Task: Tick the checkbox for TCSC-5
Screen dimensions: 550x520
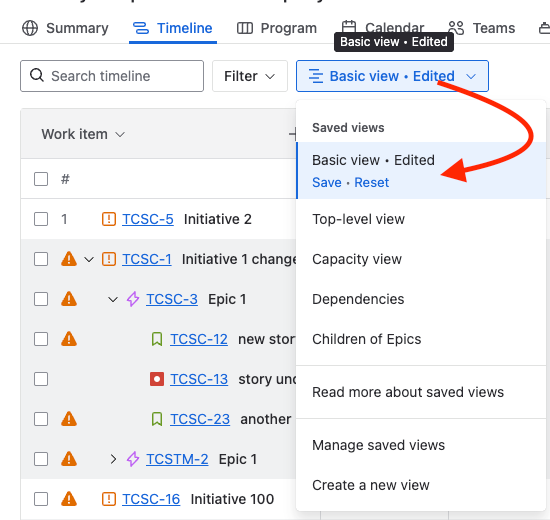Action: (x=41, y=219)
